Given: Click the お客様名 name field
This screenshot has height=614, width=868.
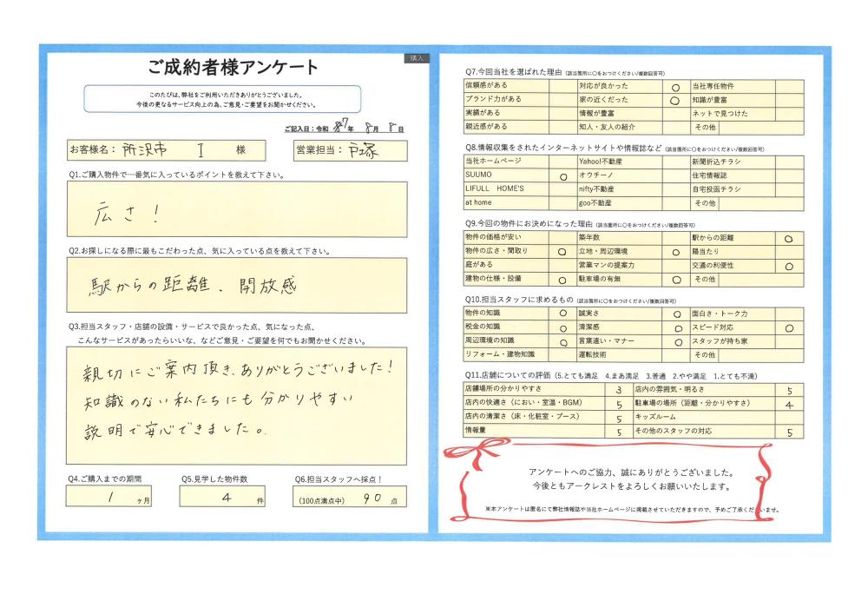Looking at the screenshot, I should pos(174,150).
